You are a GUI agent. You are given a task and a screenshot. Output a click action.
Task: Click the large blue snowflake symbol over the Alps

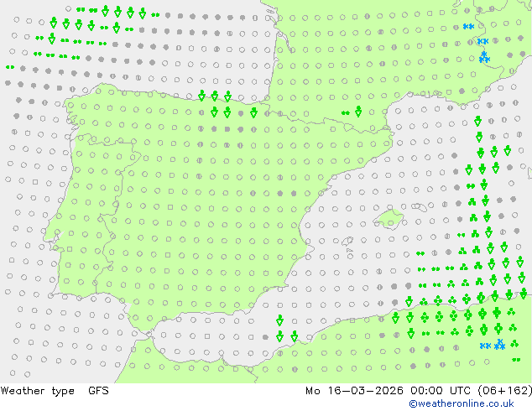484,57
